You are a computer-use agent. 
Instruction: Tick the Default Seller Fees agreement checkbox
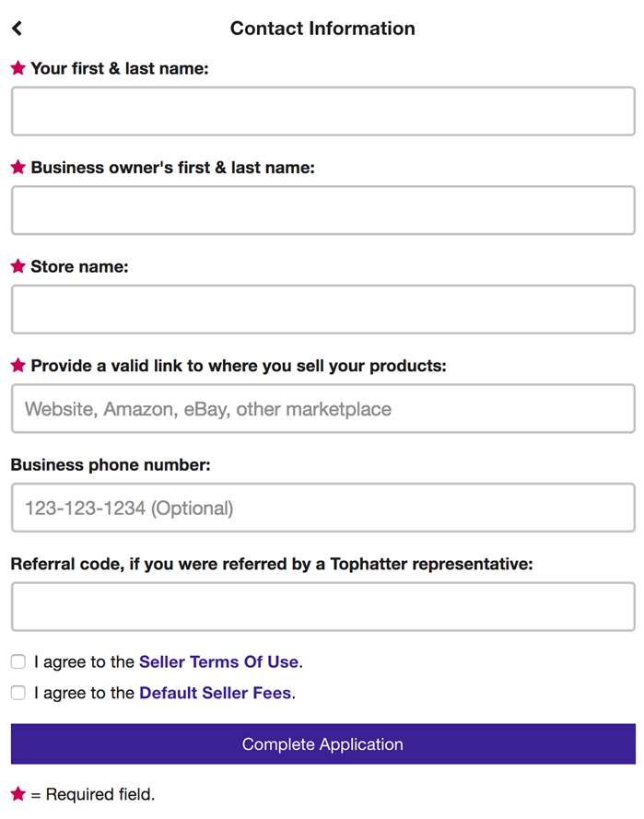pyautogui.click(x=18, y=693)
